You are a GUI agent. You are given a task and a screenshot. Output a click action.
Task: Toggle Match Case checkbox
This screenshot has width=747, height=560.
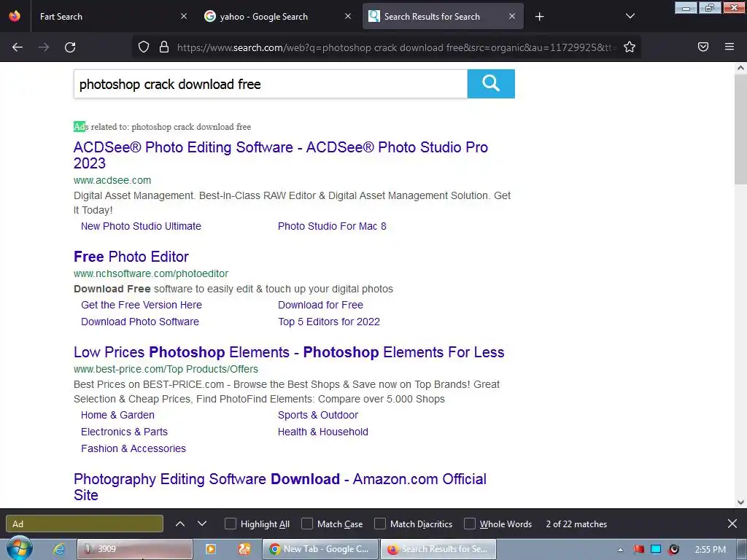[x=307, y=524]
